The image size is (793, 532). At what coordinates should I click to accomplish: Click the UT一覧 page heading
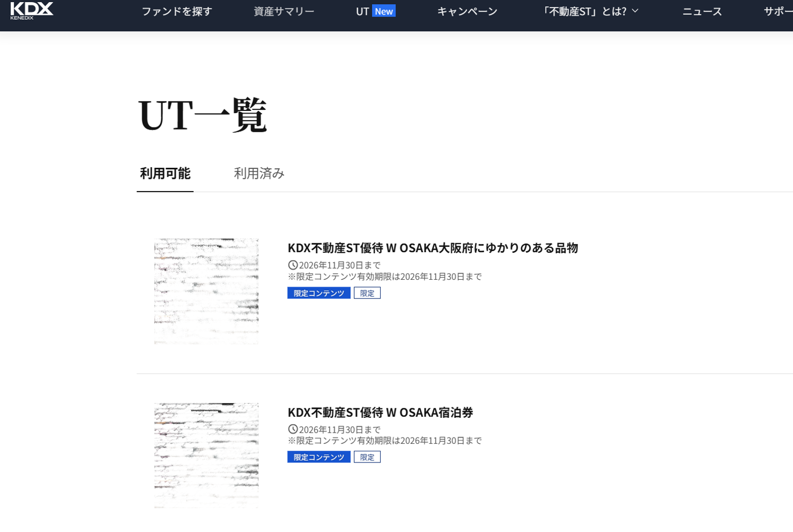202,115
